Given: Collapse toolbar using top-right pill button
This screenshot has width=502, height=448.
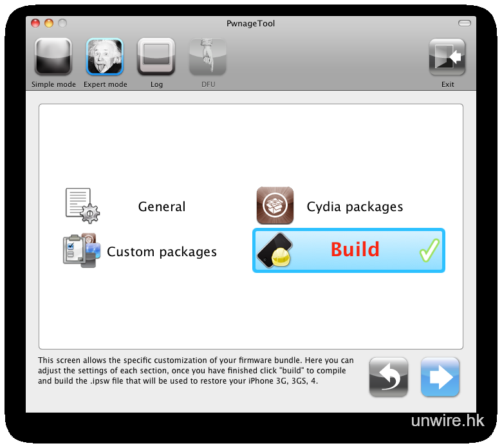Looking at the screenshot, I should (464, 23).
